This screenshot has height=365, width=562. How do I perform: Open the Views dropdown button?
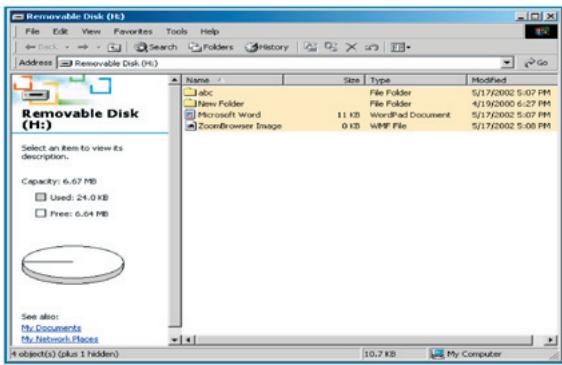(x=400, y=47)
